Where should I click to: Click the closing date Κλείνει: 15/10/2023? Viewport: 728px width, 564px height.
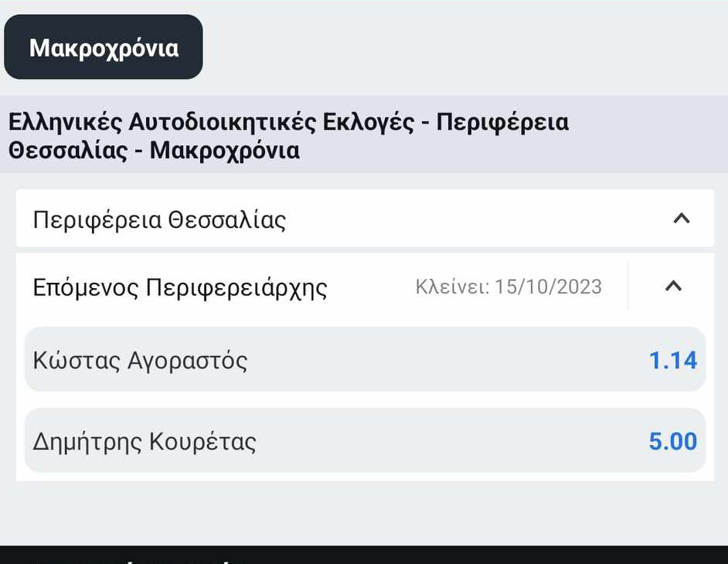[x=509, y=287]
